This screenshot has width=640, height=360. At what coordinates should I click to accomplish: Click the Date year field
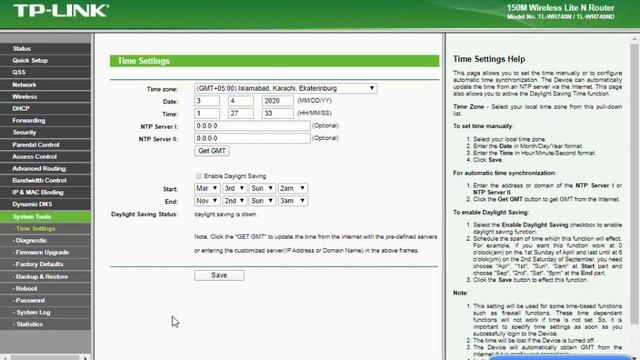point(277,101)
